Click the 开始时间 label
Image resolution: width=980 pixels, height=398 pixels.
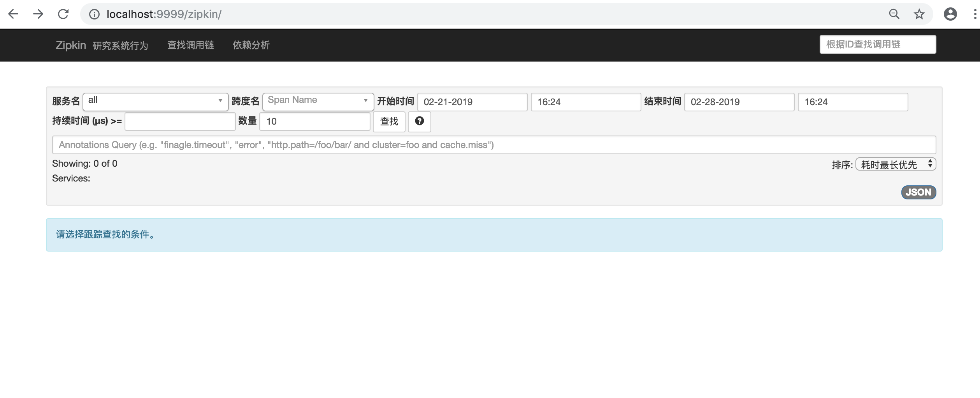[x=395, y=101]
